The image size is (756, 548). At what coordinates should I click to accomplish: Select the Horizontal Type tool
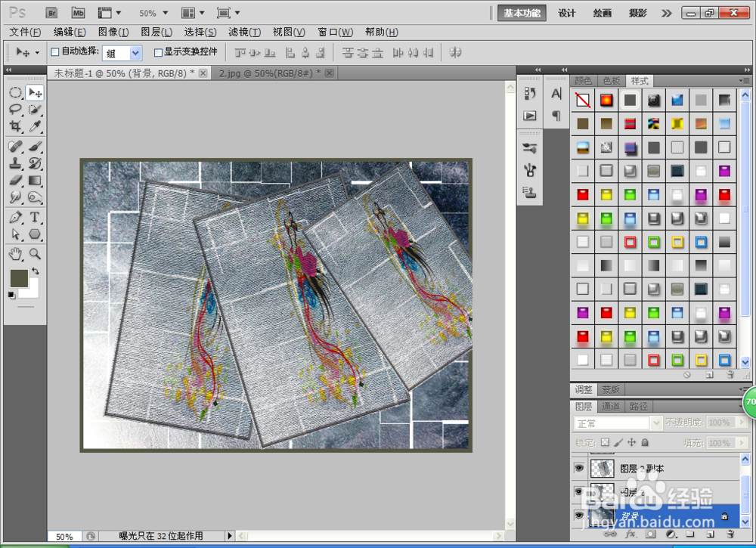click(35, 217)
